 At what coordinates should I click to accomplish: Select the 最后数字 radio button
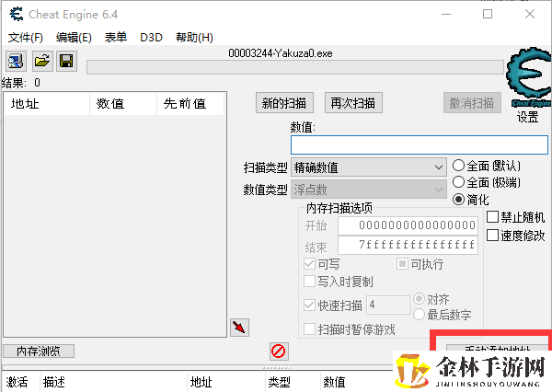click(x=419, y=314)
